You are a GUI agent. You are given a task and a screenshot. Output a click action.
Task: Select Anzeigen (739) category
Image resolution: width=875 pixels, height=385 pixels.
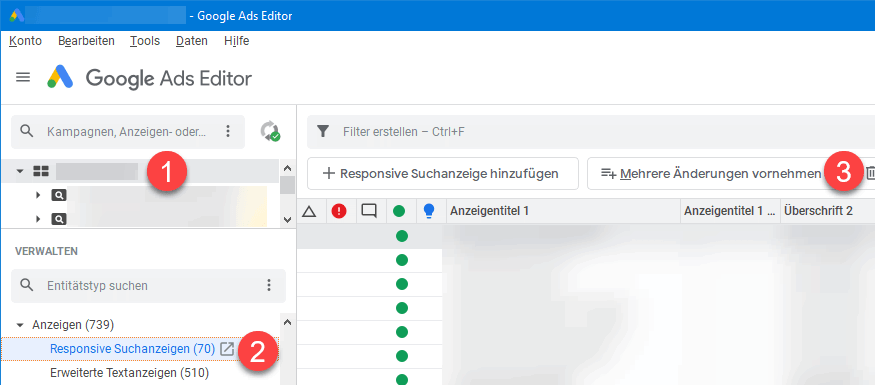click(x=73, y=325)
